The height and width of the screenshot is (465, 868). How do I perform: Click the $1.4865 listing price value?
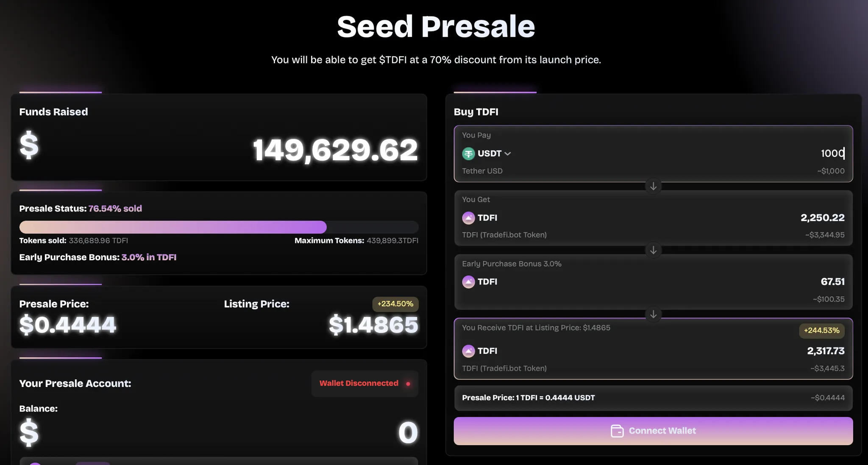point(373,325)
